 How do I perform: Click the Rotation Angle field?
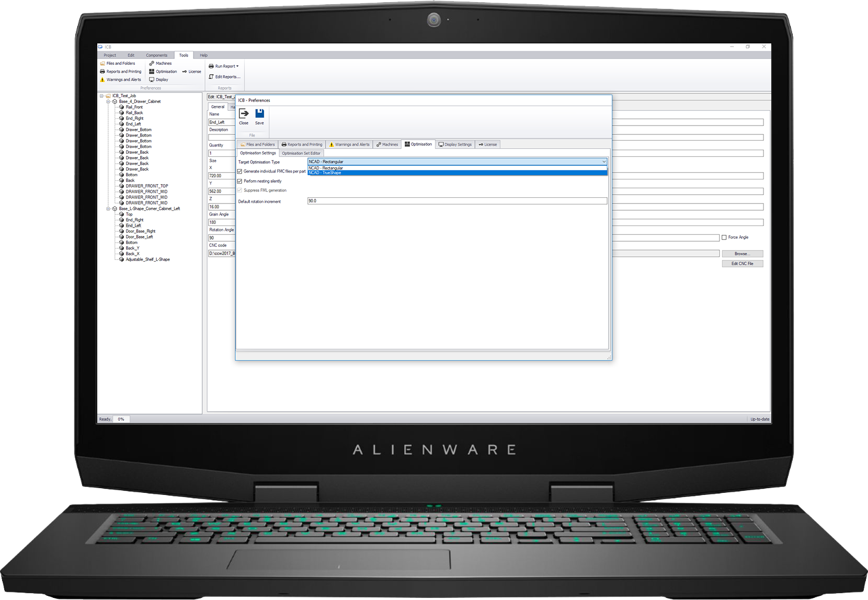point(222,238)
